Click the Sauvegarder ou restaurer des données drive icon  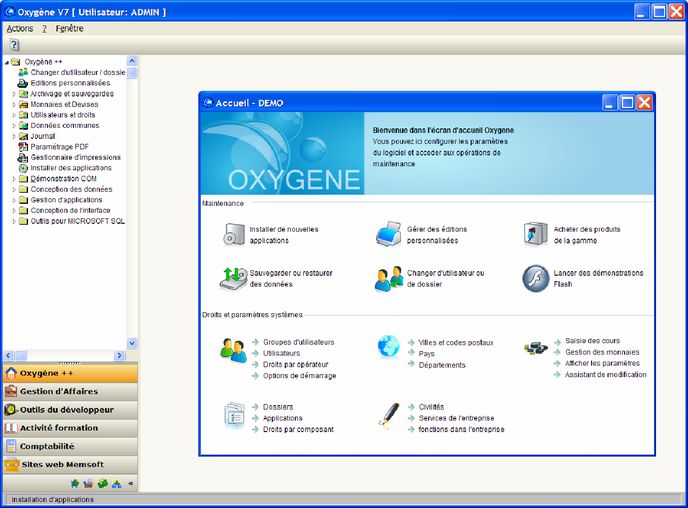pyautogui.click(x=233, y=279)
